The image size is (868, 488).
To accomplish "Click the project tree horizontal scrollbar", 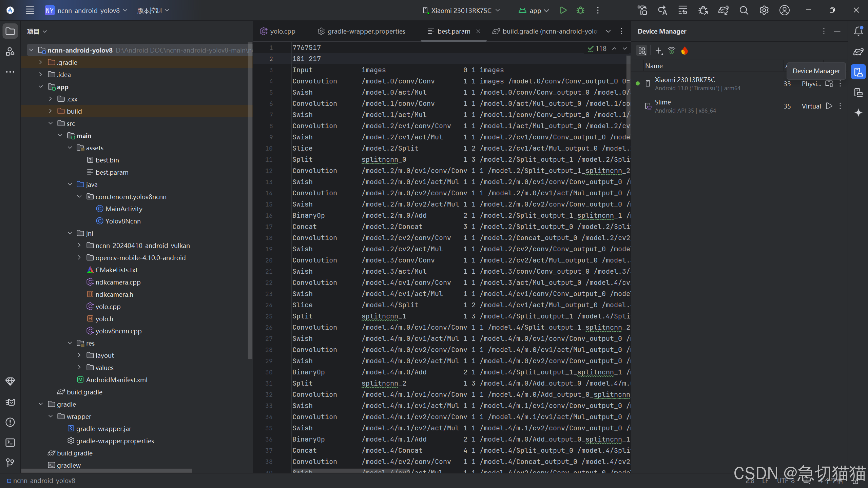I will [107, 470].
